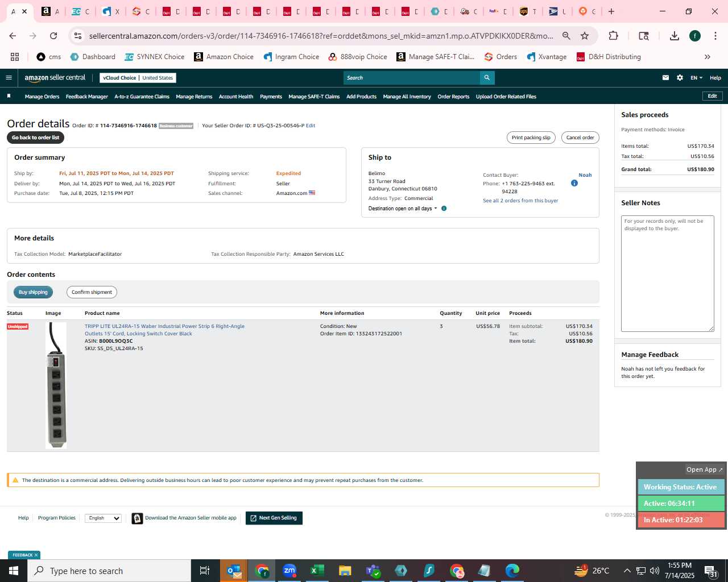Open the D&H Distributing bookmark
Viewport: 728px width, 582px height.
tap(609, 57)
